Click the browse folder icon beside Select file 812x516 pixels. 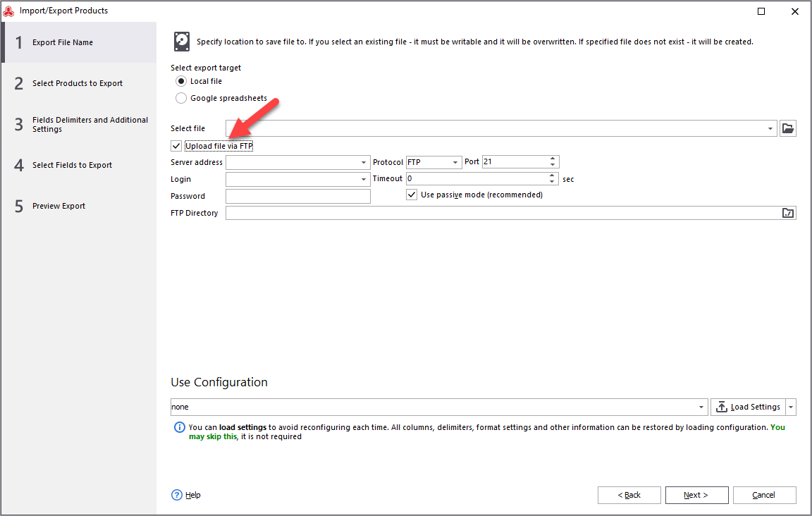tap(788, 128)
